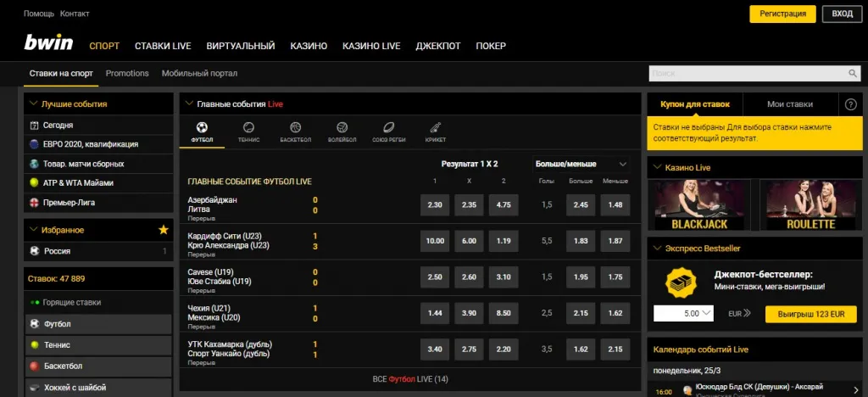The width and height of the screenshot is (868, 397).
Task: Click the football icon in hot bets list
Action: (x=34, y=324)
